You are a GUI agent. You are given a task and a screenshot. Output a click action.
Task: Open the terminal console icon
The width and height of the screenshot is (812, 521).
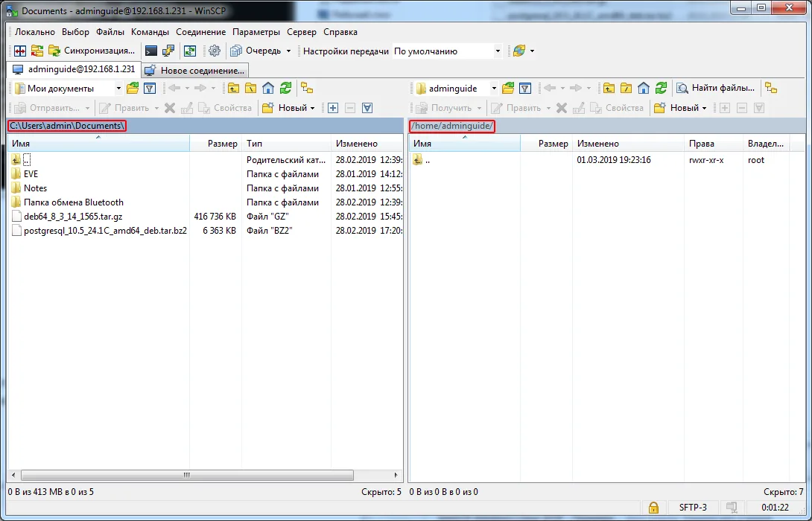pos(151,51)
